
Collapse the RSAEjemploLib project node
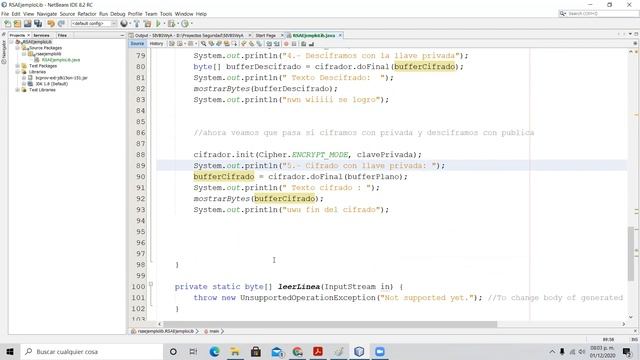(11, 42)
